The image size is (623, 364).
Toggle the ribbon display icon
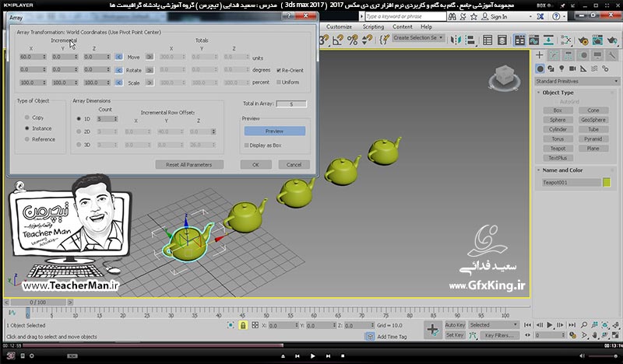click(x=519, y=40)
